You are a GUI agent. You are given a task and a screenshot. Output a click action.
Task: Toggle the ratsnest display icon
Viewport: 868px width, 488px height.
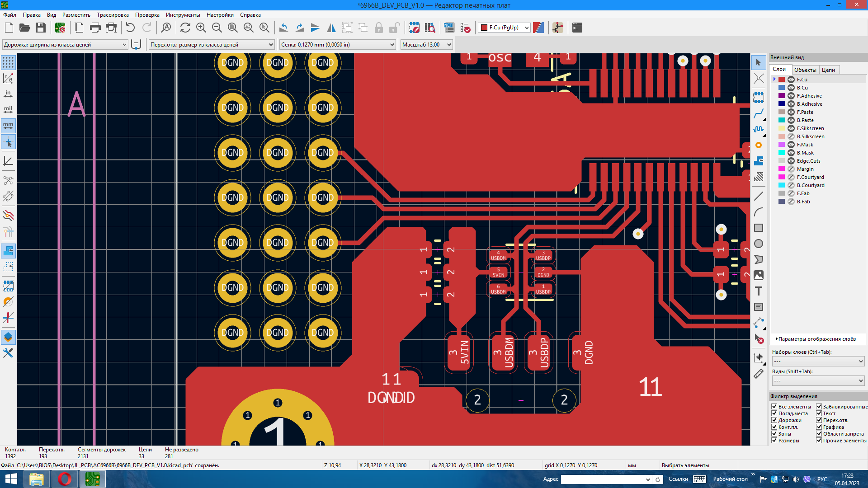click(x=8, y=180)
